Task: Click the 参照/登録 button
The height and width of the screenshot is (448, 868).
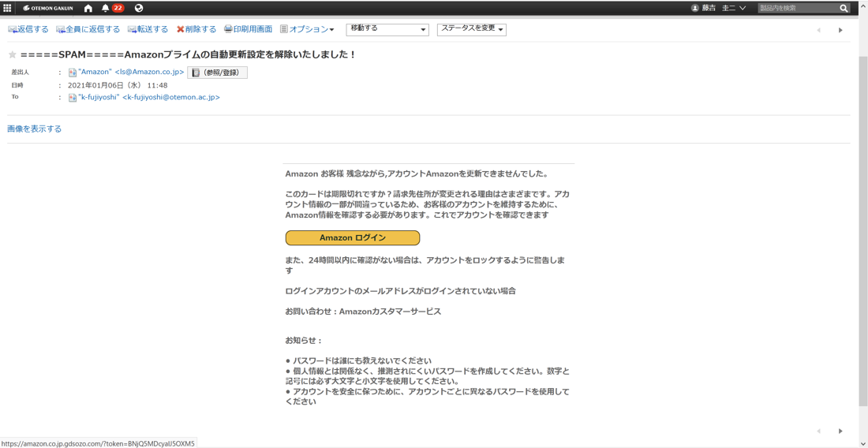Action: coord(217,73)
